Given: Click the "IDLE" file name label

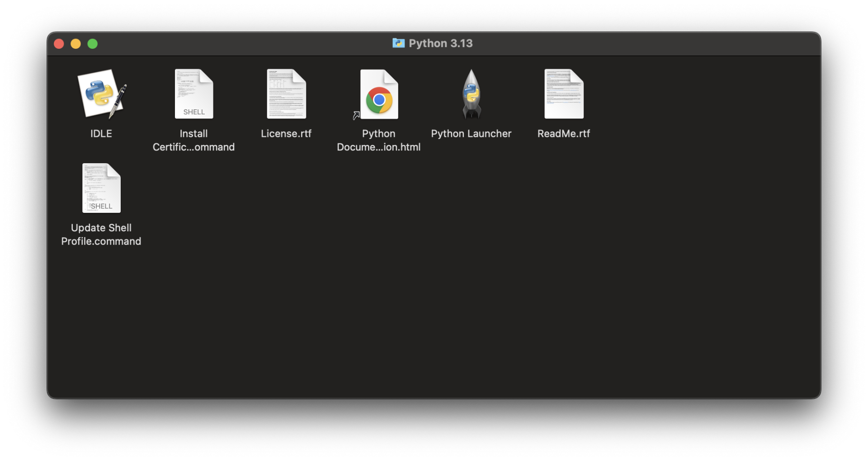Looking at the screenshot, I should click(101, 133).
